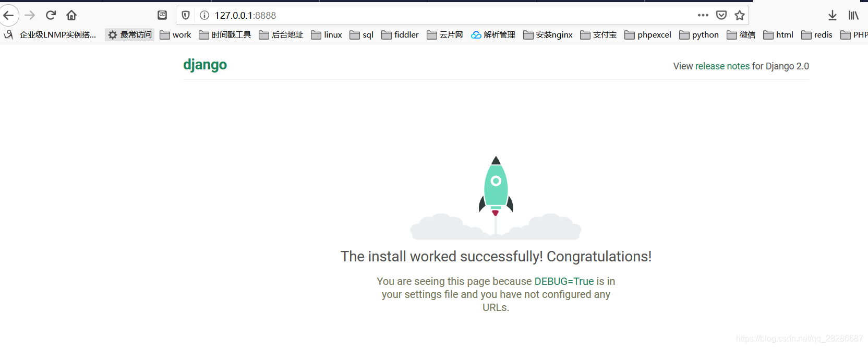The height and width of the screenshot is (348, 868).
Task: Open the 时间戳工具 bookmark folder
Action: point(225,35)
